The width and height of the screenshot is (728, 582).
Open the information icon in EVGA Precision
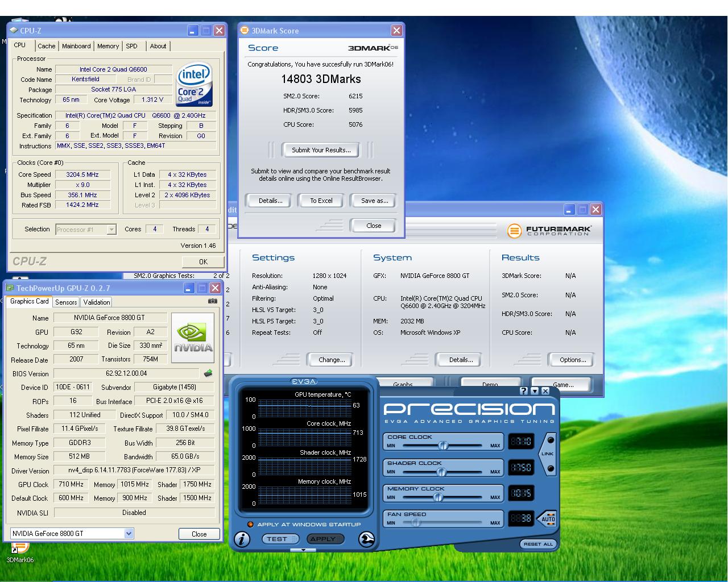pyautogui.click(x=242, y=539)
